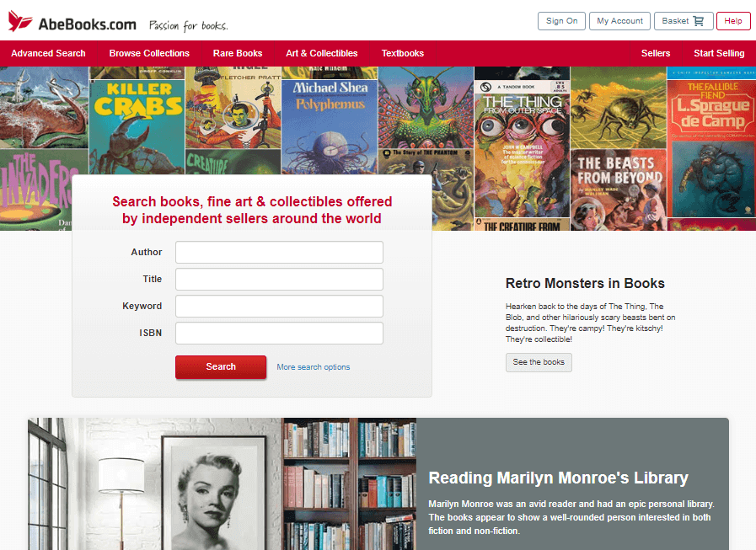Open Advanced Search from navigation bar

(x=48, y=53)
